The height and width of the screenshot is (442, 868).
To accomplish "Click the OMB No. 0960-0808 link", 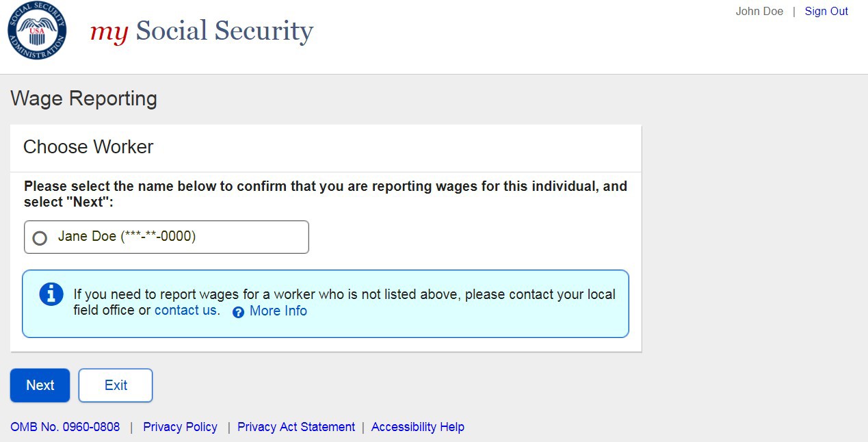I will click(65, 427).
